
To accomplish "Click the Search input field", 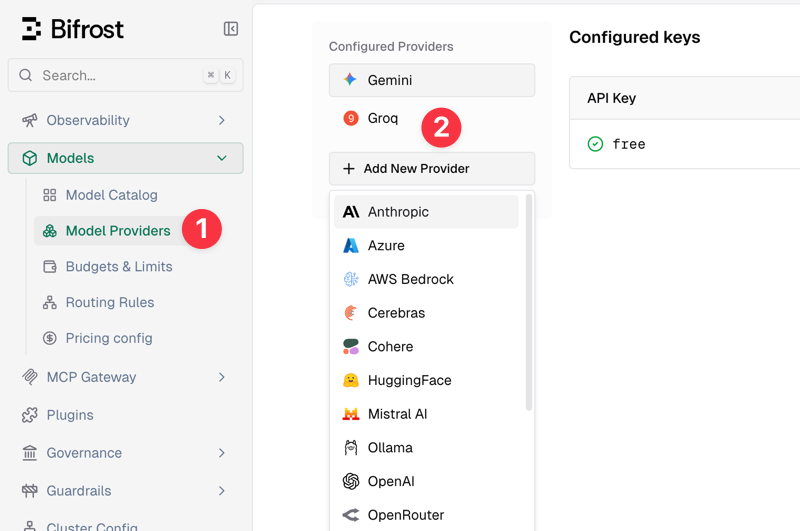I will tap(125, 75).
